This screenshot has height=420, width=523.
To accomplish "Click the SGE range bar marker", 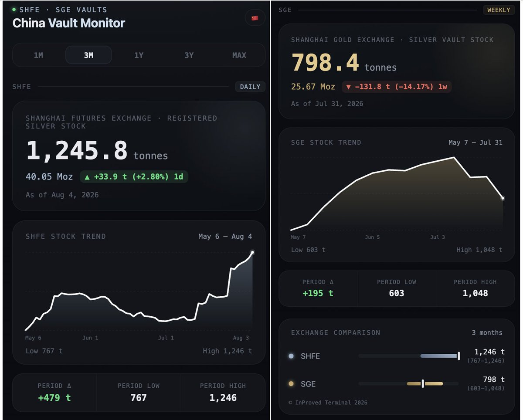I will 423,383.
